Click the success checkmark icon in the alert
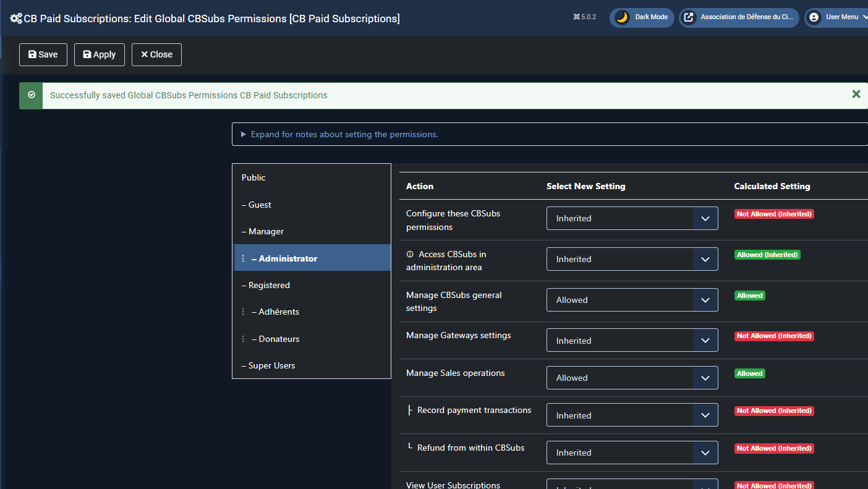The height and width of the screenshot is (489, 868). [x=32, y=95]
